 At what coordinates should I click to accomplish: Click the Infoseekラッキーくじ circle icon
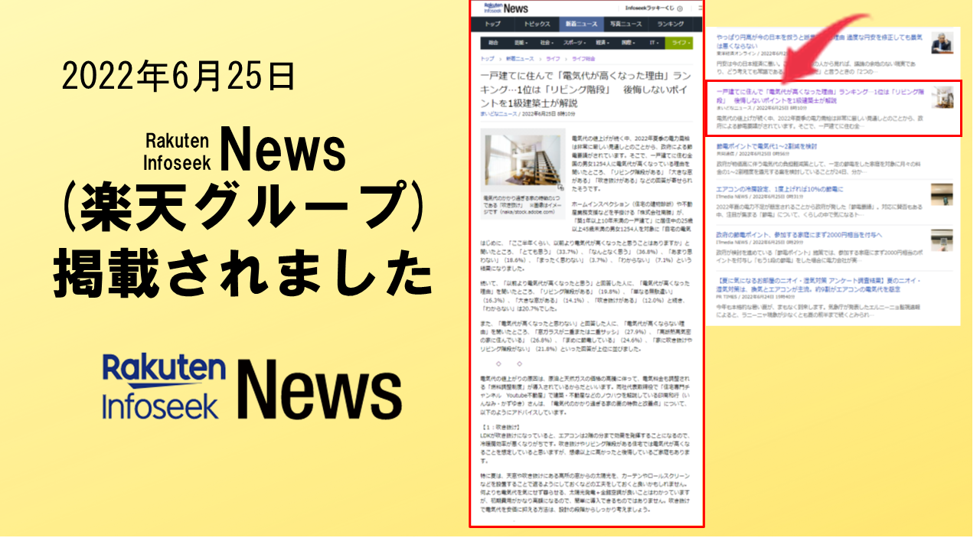678,8
